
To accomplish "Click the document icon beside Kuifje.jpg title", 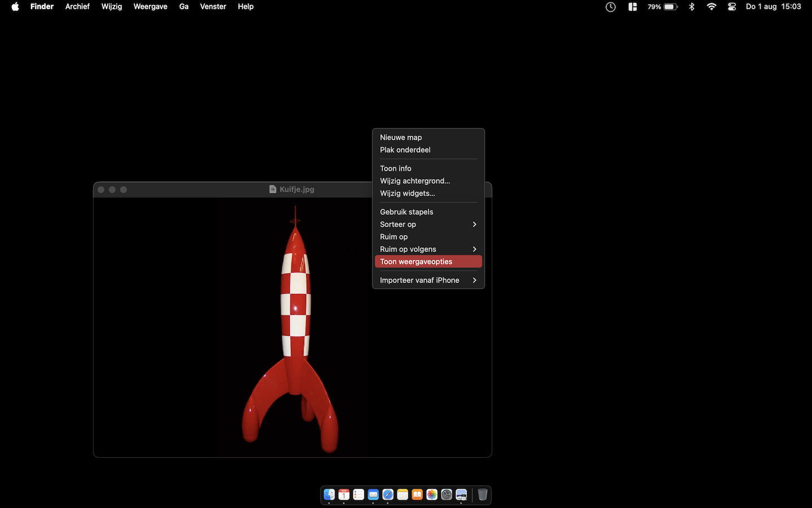I will tap(273, 189).
